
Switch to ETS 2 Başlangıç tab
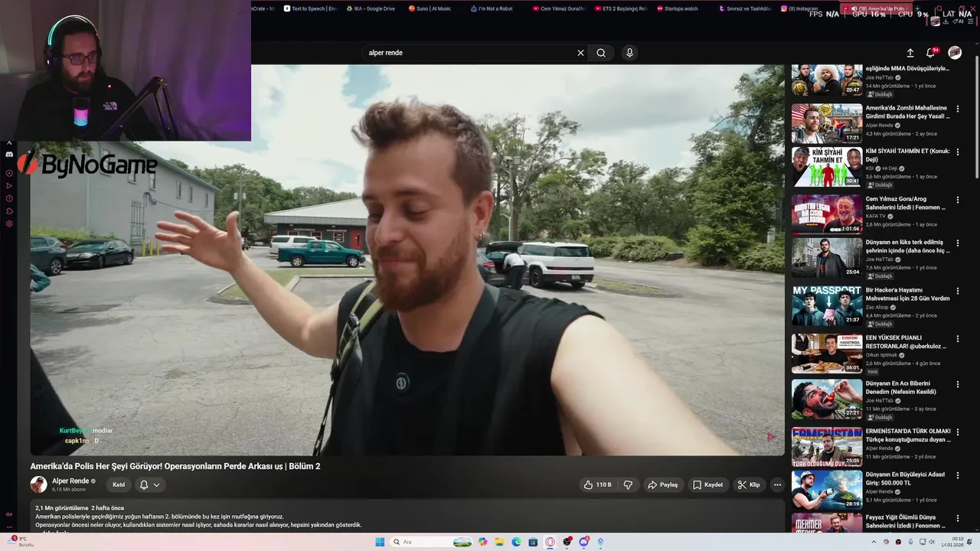[620, 8]
